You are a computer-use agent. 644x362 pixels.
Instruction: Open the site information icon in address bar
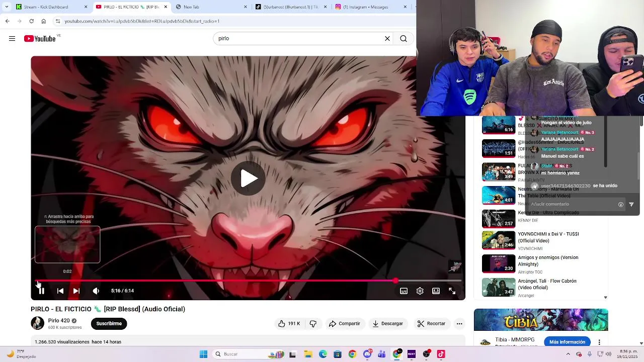click(x=58, y=21)
